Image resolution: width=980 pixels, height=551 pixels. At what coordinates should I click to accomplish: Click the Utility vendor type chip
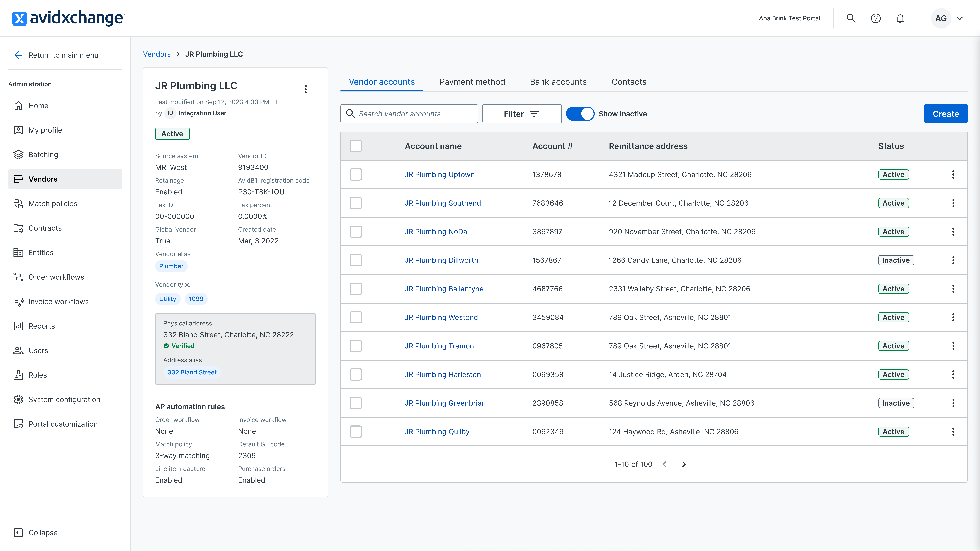tap(168, 299)
